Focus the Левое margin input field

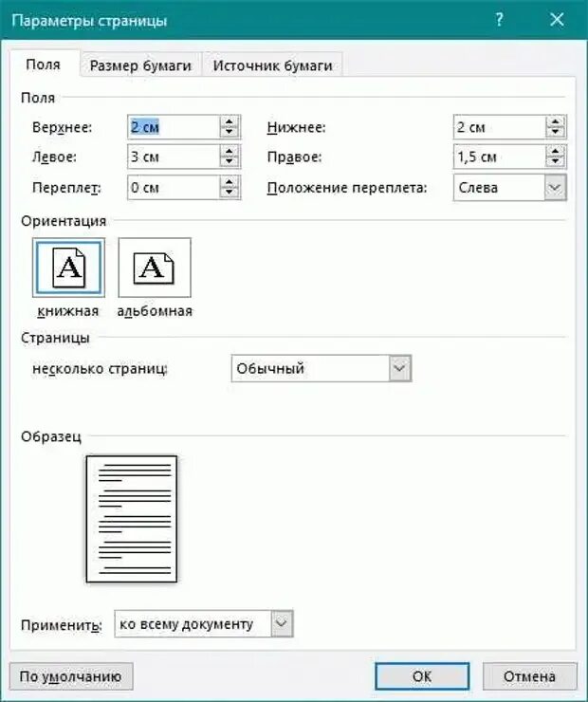tap(174, 157)
